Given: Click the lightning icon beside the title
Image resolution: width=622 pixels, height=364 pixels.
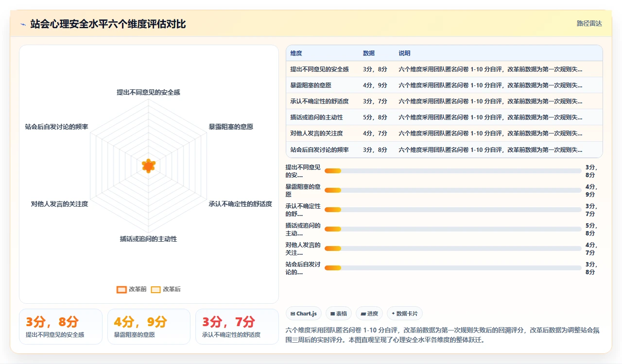Looking at the screenshot, I should pos(23,24).
